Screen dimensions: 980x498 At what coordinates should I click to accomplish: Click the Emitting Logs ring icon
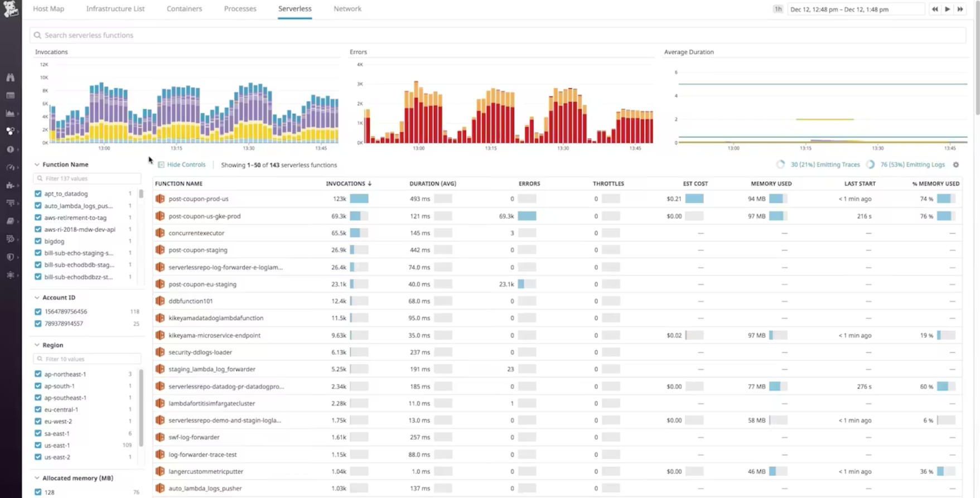870,165
